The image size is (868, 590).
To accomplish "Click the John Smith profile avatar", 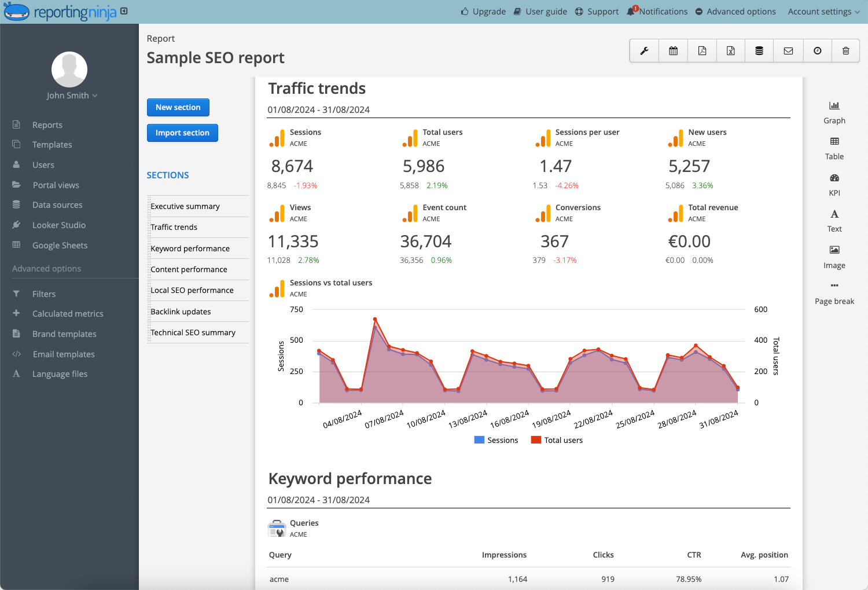I will (x=69, y=69).
